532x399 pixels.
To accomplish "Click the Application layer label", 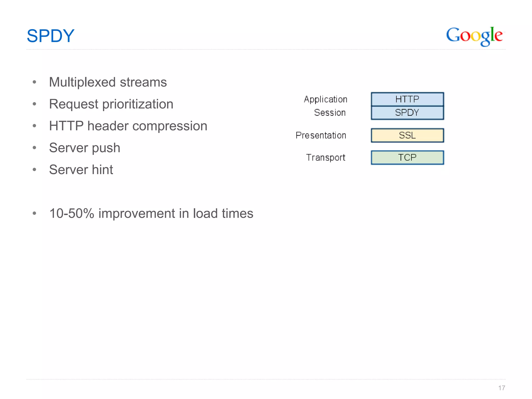I will point(325,99).
